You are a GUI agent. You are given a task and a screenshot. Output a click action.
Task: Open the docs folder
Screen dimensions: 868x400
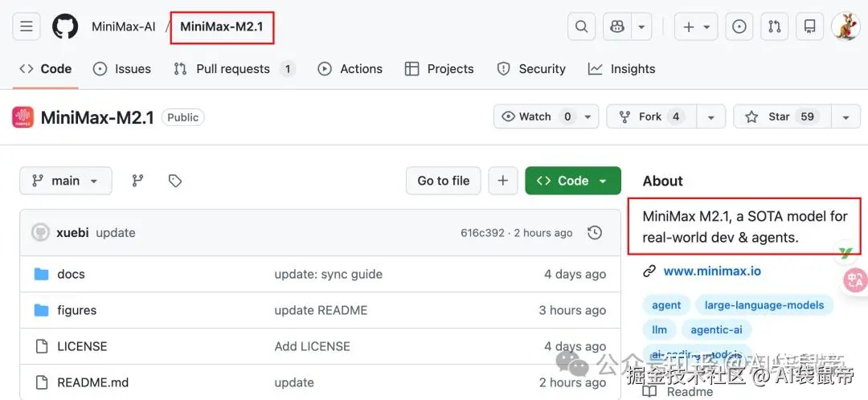coord(71,274)
